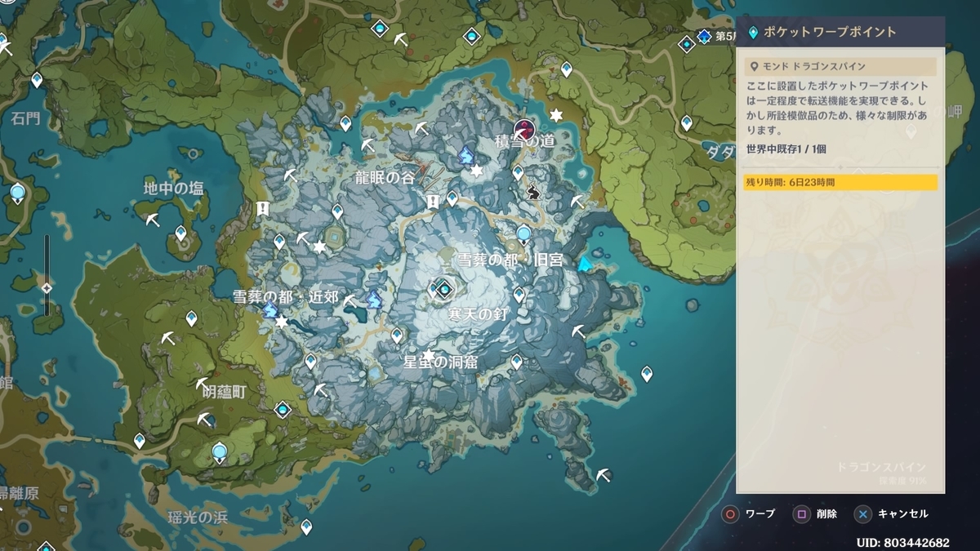Screen dimensions: 980x551
Task: Click the UID: 803442682 text
Action: coord(902,542)
